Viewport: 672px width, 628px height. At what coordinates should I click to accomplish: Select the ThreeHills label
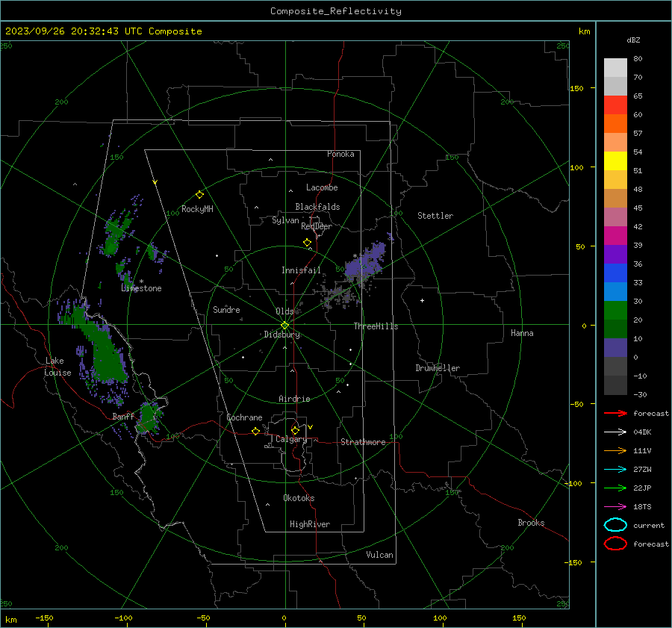376,326
